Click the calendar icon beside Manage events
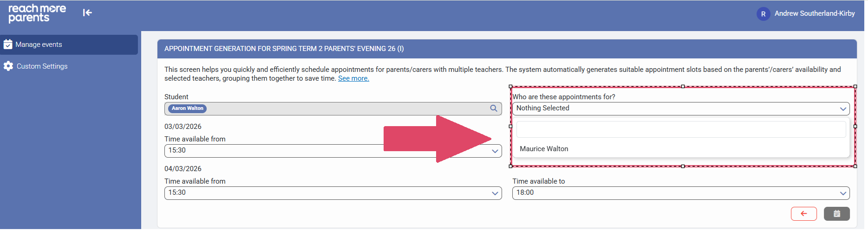 pyautogui.click(x=8, y=45)
